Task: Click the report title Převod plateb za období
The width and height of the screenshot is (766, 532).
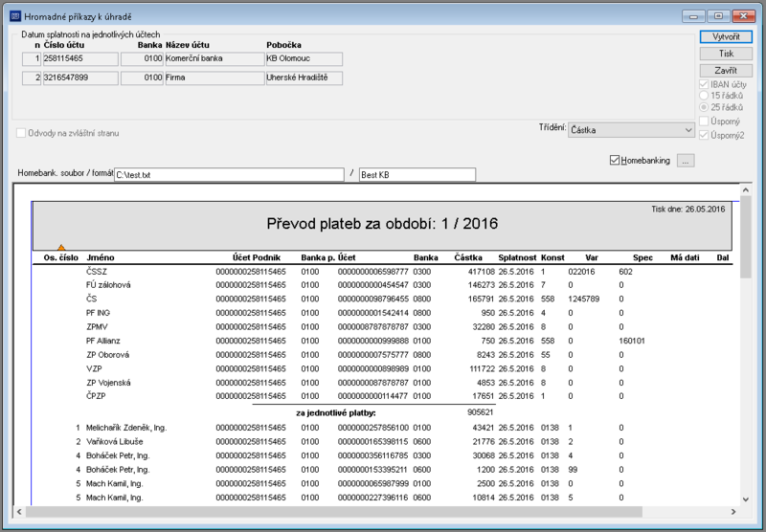Action: coord(382,224)
